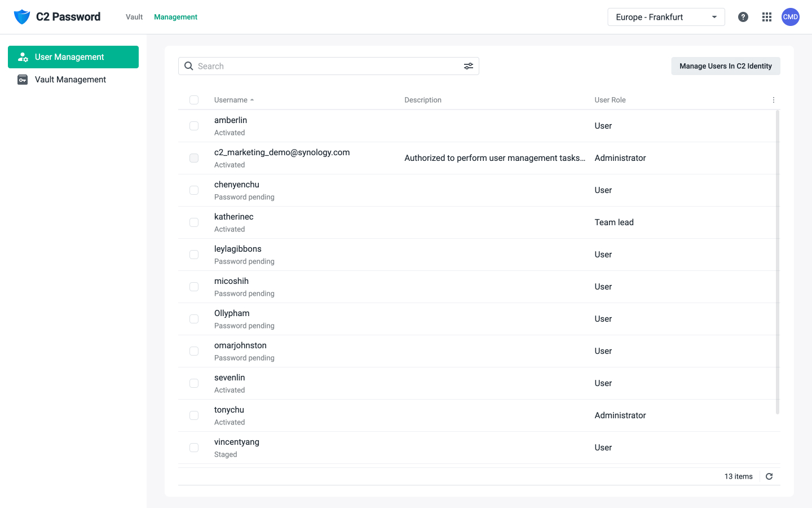The width and height of the screenshot is (812, 508).
Task: Click the help question mark icon
Action: pyautogui.click(x=743, y=17)
